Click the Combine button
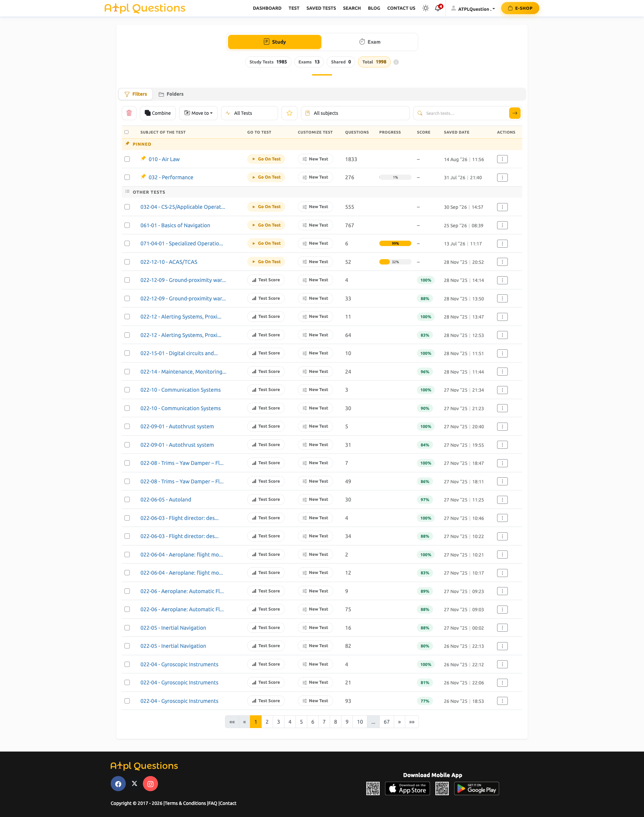Screen dimensions: 644x817 coord(158,113)
